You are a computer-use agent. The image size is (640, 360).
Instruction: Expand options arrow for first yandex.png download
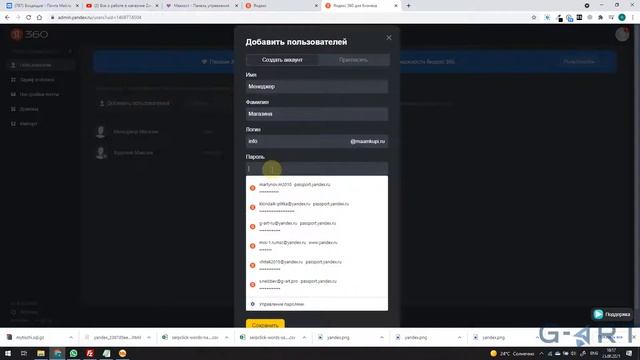382,338
